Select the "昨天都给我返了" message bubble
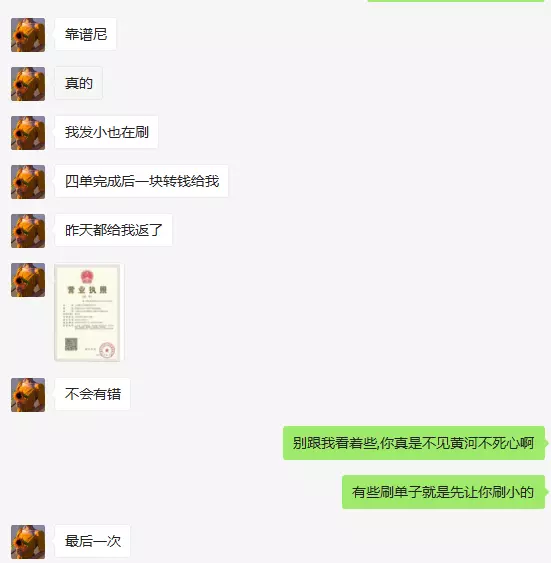Image resolution: width=551 pixels, height=563 pixels. click(113, 230)
